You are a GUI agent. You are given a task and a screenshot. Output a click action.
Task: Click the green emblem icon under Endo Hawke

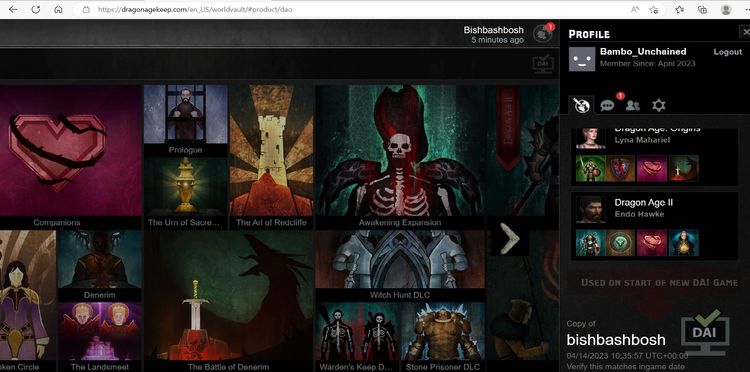point(620,243)
